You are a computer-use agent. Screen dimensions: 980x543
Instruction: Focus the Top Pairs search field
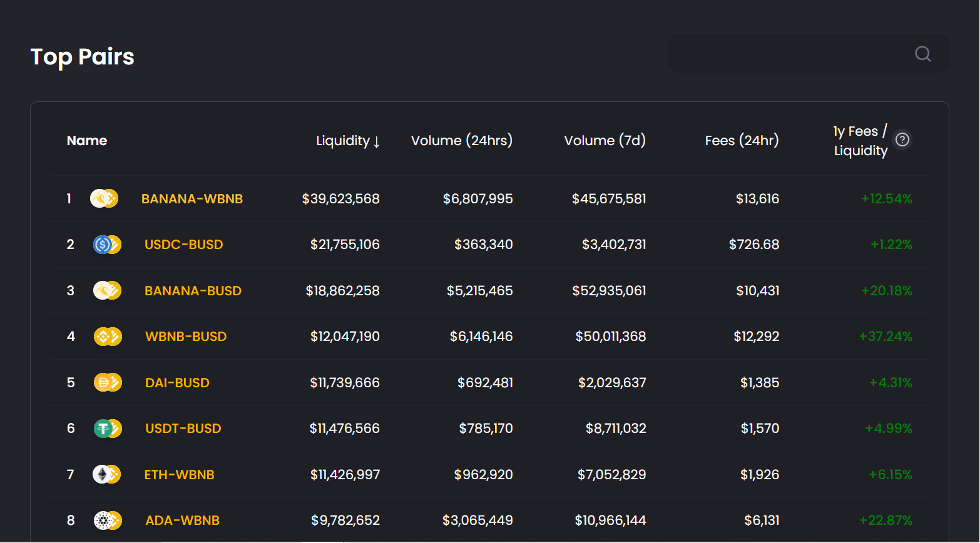pyautogui.click(x=808, y=54)
